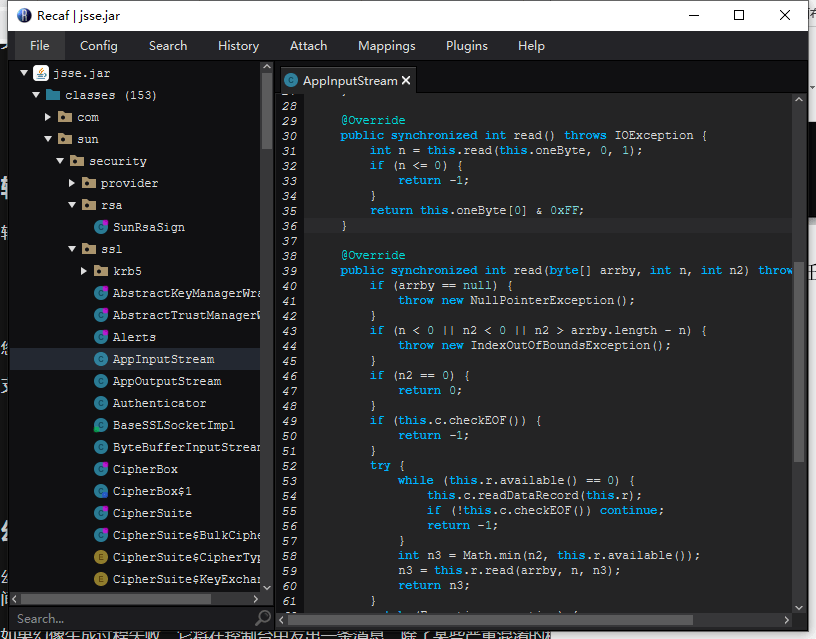Click the classes folder icon
The height and width of the screenshot is (639, 816).
[53, 95]
